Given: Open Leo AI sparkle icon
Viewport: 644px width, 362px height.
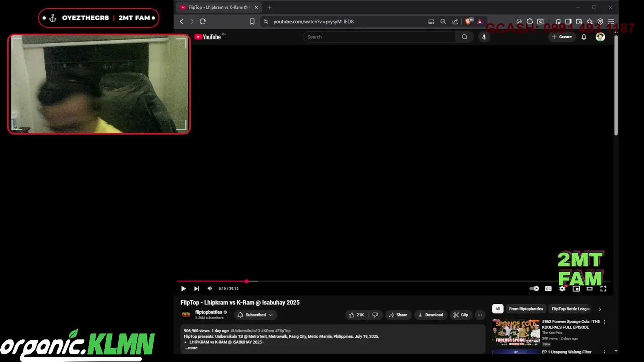Looking at the screenshot, I should click(590, 21).
